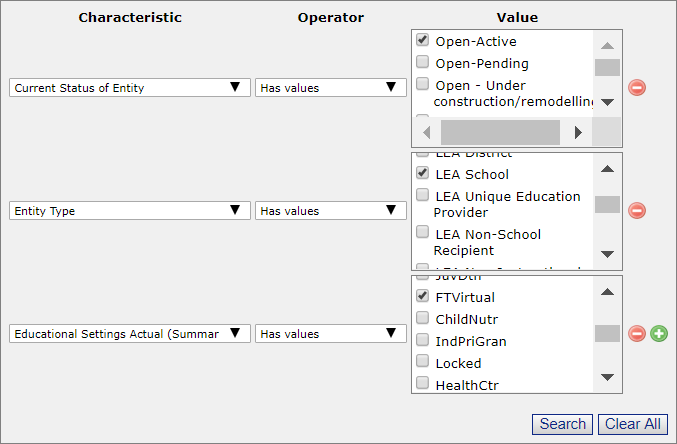Open the Entity Type characteristic dropdown
The height and width of the screenshot is (444, 677).
129,211
